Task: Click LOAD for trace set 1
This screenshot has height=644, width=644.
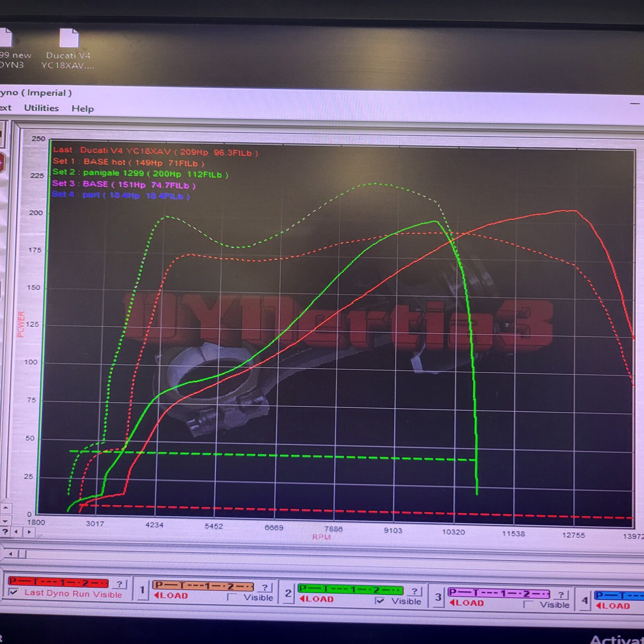Action: [171, 595]
